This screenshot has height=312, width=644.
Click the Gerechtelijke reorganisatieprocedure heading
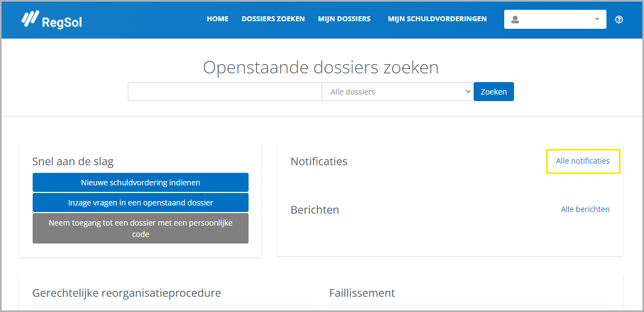click(x=127, y=293)
